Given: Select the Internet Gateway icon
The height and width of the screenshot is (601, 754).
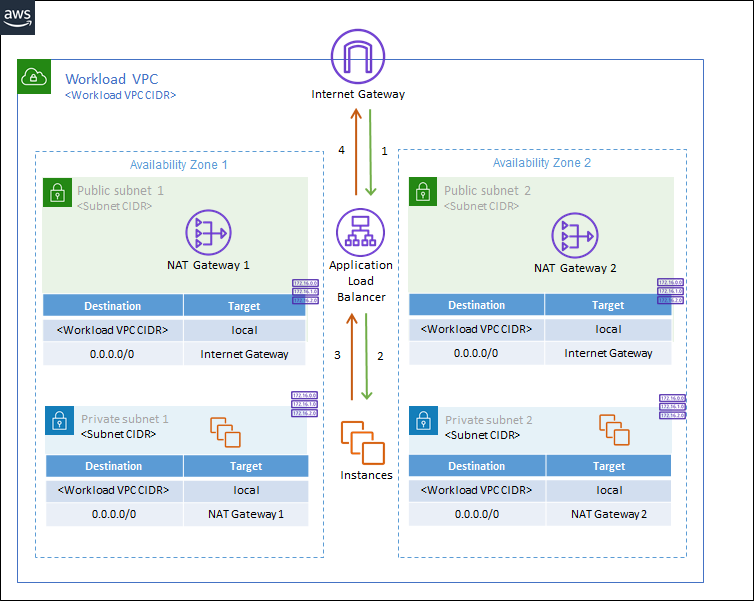Looking at the screenshot, I should click(x=358, y=56).
